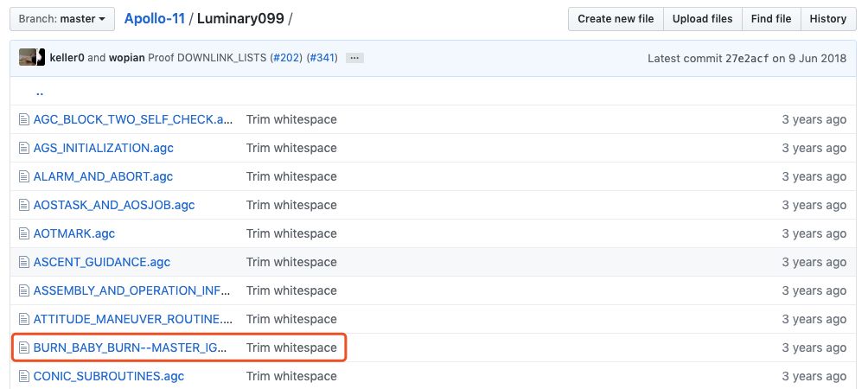The height and width of the screenshot is (389, 868).
Task: Click file icon beside CONIC_SUBROUTINES.agc
Action: click(24, 376)
